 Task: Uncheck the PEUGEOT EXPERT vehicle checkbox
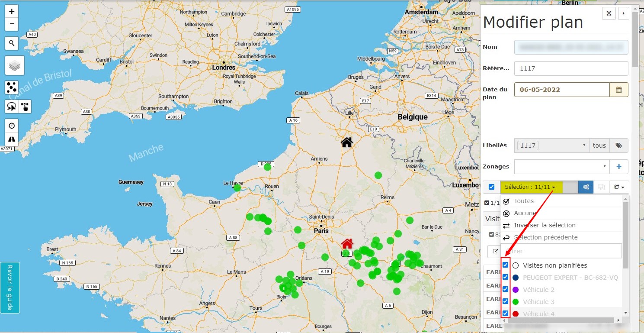tap(505, 277)
